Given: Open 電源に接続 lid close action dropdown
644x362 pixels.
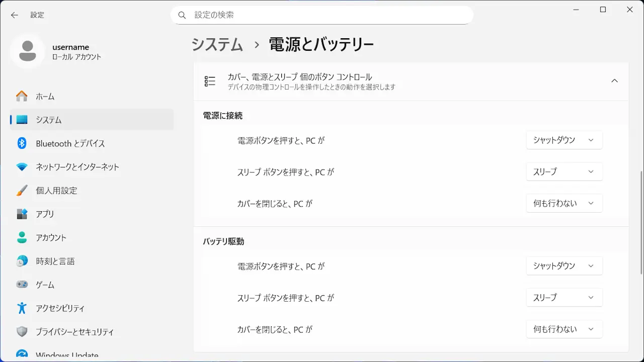Looking at the screenshot, I should tap(564, 203).
